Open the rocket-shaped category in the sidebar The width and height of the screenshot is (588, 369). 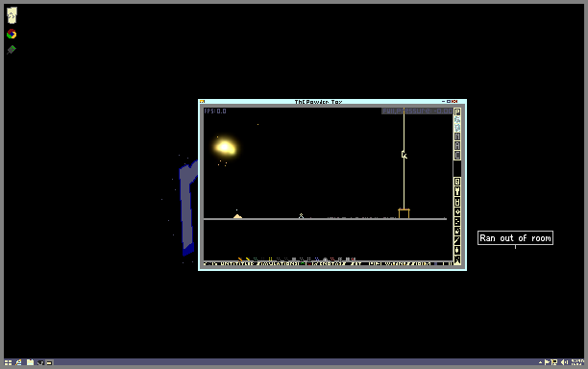click(457, 191)
